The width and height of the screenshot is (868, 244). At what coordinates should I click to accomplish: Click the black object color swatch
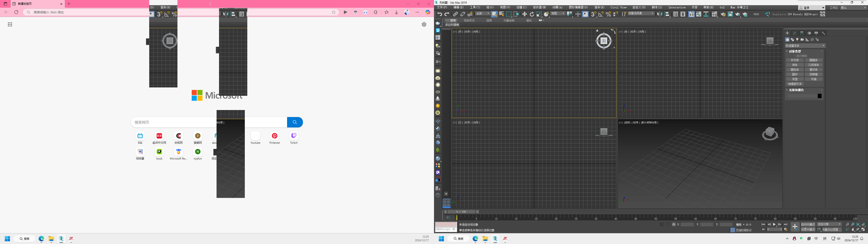[819, 96]
